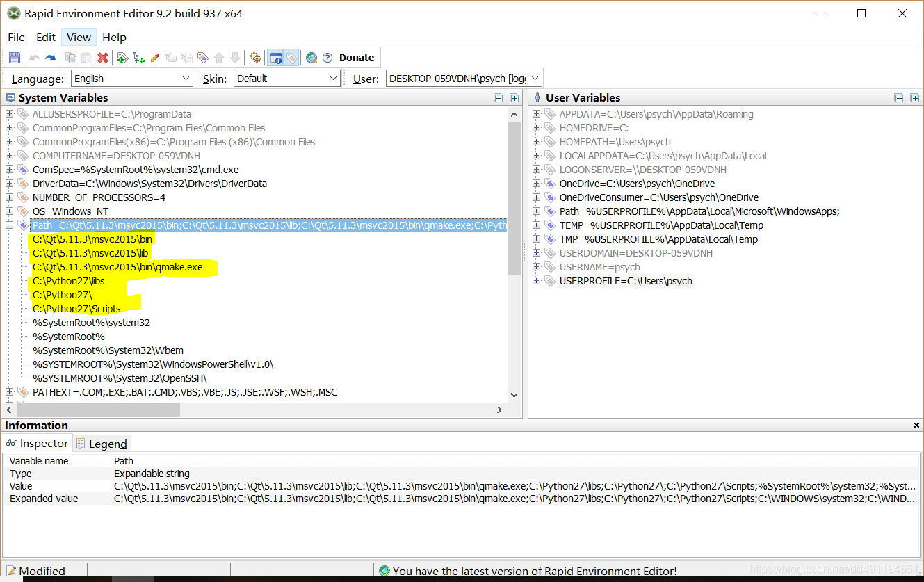Select the LOGONSERVER user variable
Image resolution: width=924 pixels, height=582 pixels.
[642, 170]
